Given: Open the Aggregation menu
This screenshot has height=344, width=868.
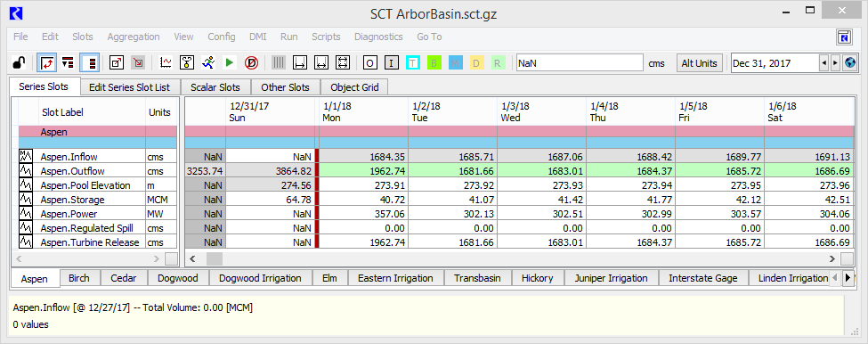Looking at the screenshot, I should pos(134,37).
